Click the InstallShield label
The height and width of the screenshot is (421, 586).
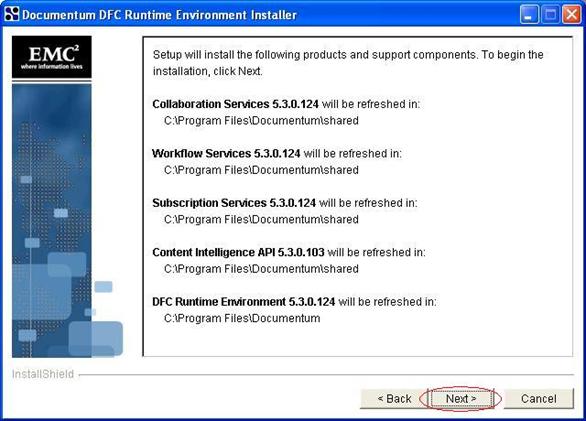click(43, 374)
